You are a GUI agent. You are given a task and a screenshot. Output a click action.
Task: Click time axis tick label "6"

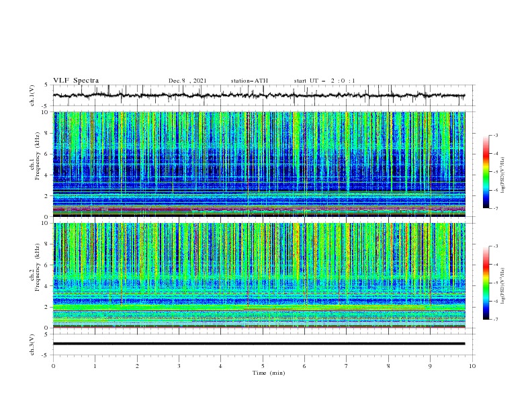[x=304, y=366]
